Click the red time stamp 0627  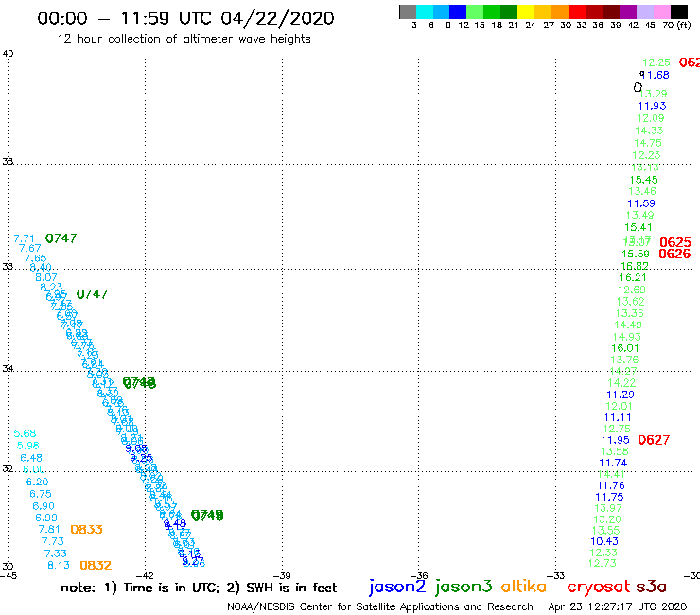(654, 440)
